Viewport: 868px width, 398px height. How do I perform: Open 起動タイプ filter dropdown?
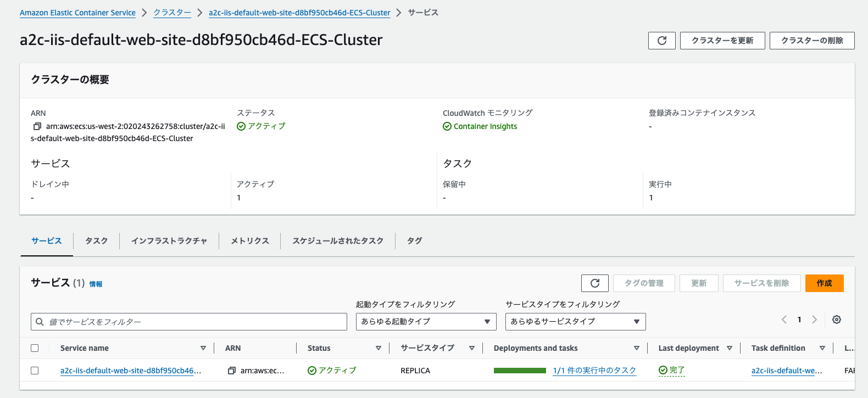[x=426, y=322]
